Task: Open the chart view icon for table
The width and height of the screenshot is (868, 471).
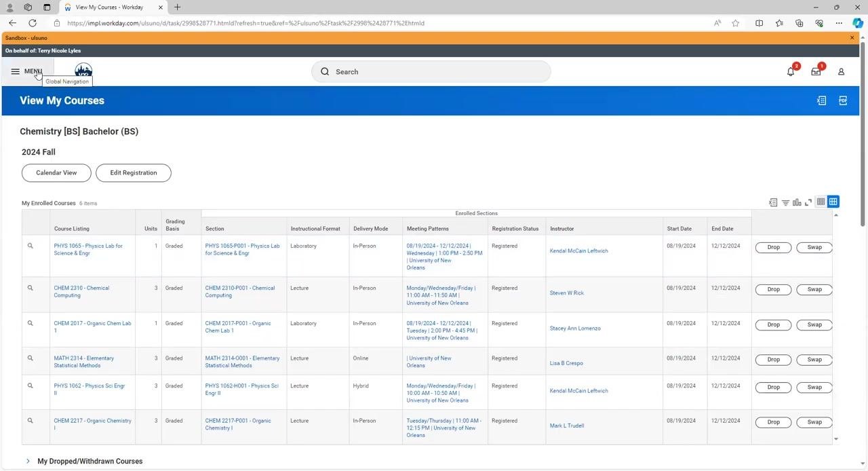Action: point(797,202)
